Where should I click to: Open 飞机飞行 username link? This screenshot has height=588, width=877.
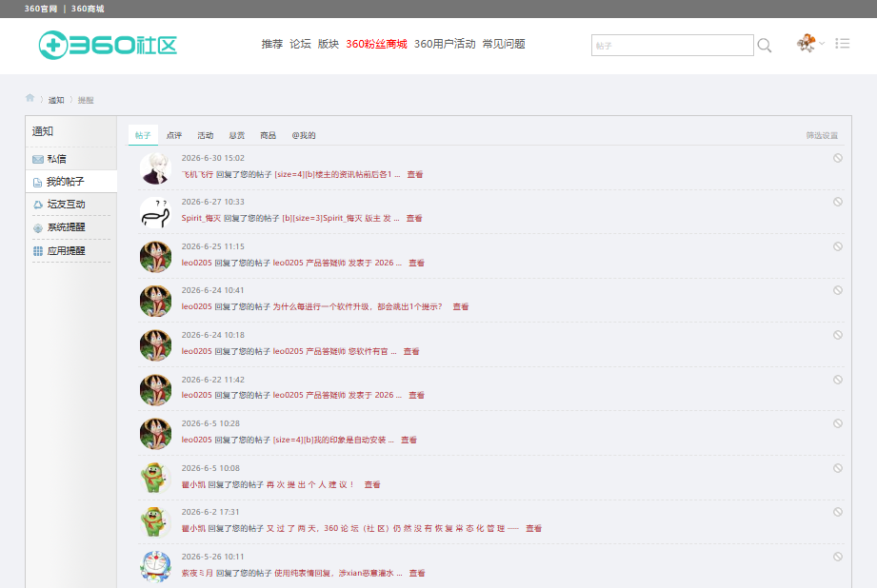click(x=197, y=174)
